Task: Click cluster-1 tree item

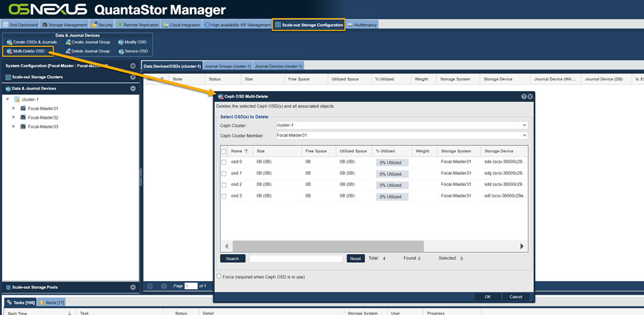Action: click(x=30, y=99)
